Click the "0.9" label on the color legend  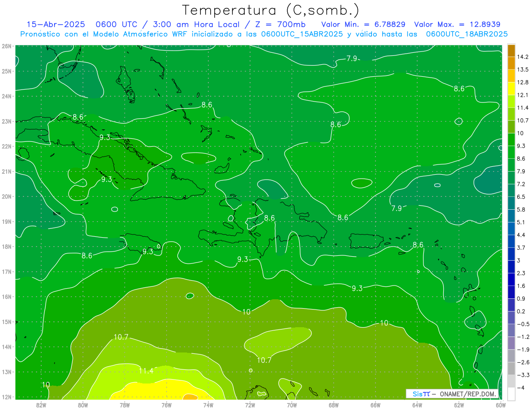pyautogui.click(x=522, y=299)
